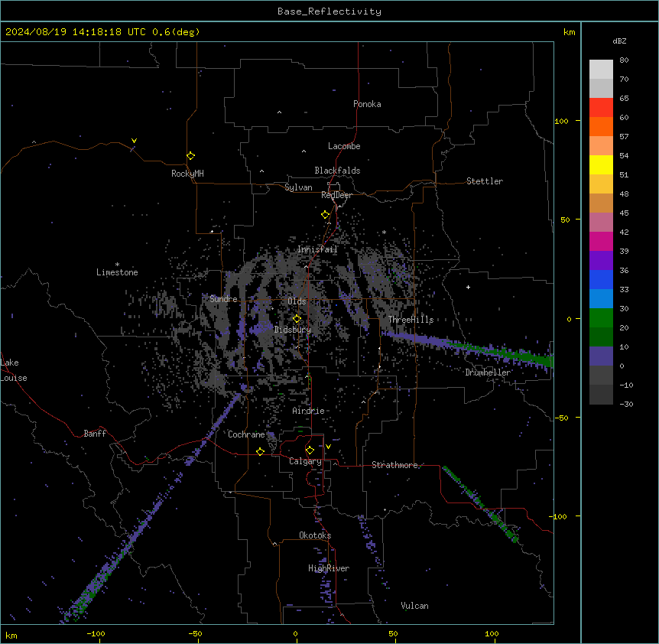
Task: Select the yellow diamond marker beside Olds
Action: (297, 318)
